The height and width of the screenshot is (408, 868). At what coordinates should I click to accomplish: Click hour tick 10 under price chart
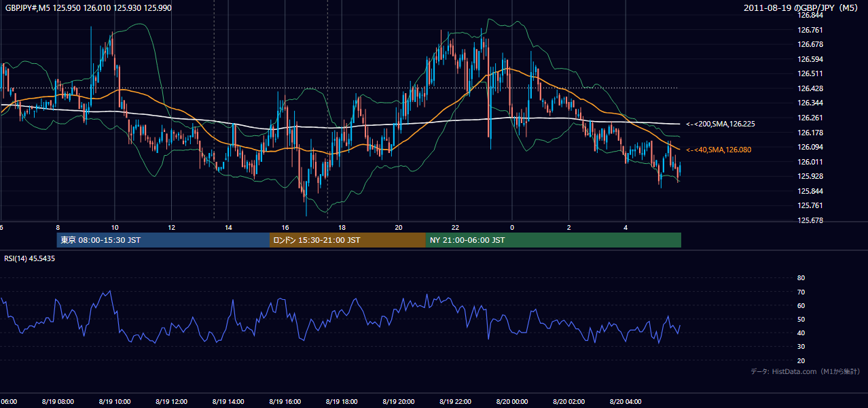coord(115,228)
